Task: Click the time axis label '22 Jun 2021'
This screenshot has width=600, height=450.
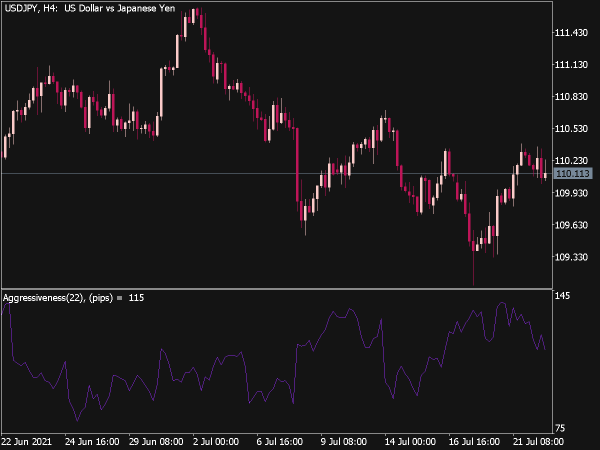Action: tap(27, 442)
